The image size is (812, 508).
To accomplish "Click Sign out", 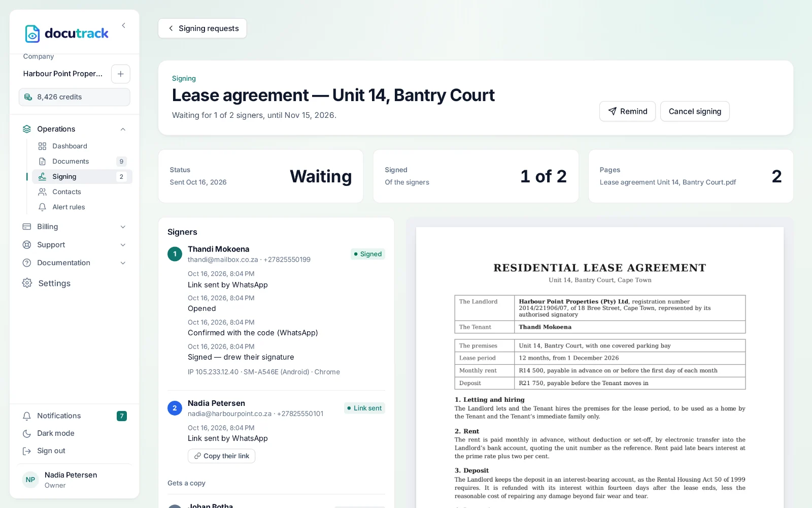I will pos(75,451).
